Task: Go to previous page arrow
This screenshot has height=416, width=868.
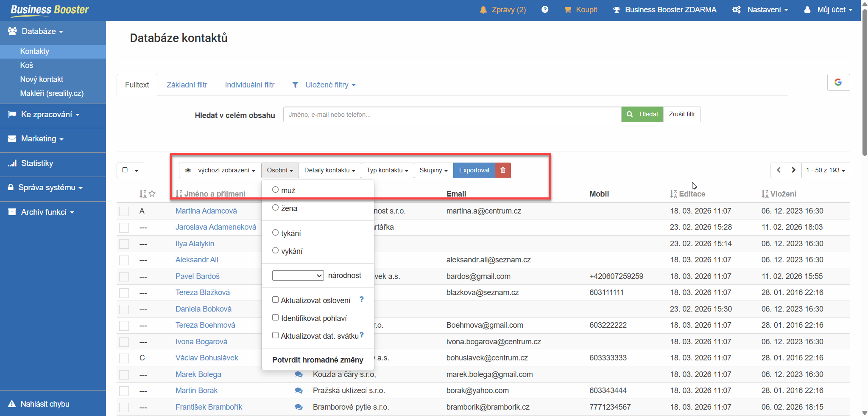Action: pyautogui.click(x=779, y=170)
